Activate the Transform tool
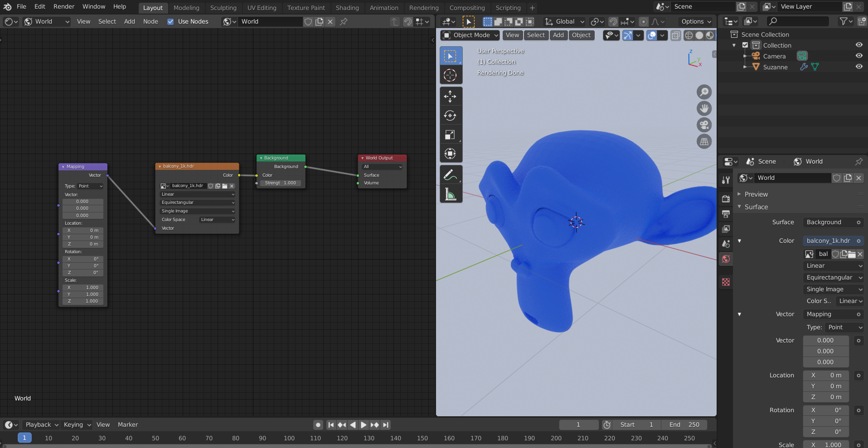The image size is (868, 448). tap(450, 154)
